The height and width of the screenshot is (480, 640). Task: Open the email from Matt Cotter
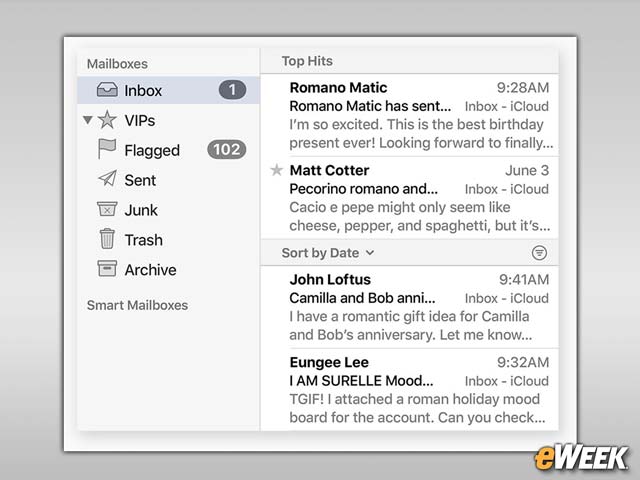pos(409,198)
